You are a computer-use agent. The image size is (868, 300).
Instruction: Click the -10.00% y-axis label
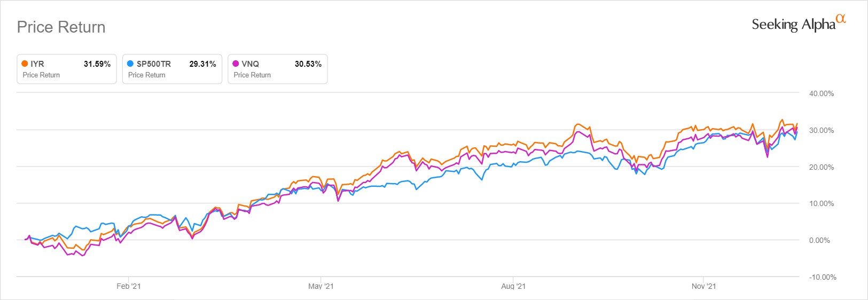pyautogui.click(x=823, y=277)
